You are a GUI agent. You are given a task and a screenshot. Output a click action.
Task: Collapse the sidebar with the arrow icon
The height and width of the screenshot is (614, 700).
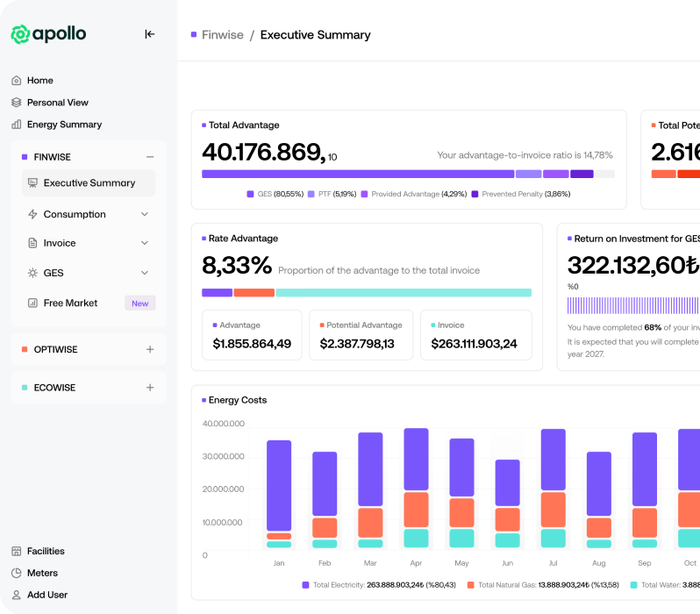[x=150, y=34]
